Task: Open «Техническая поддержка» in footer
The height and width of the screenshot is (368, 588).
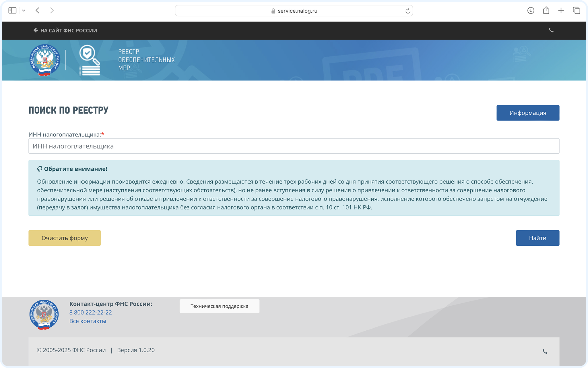Action: pyautogui.click(x=219, y=306)
